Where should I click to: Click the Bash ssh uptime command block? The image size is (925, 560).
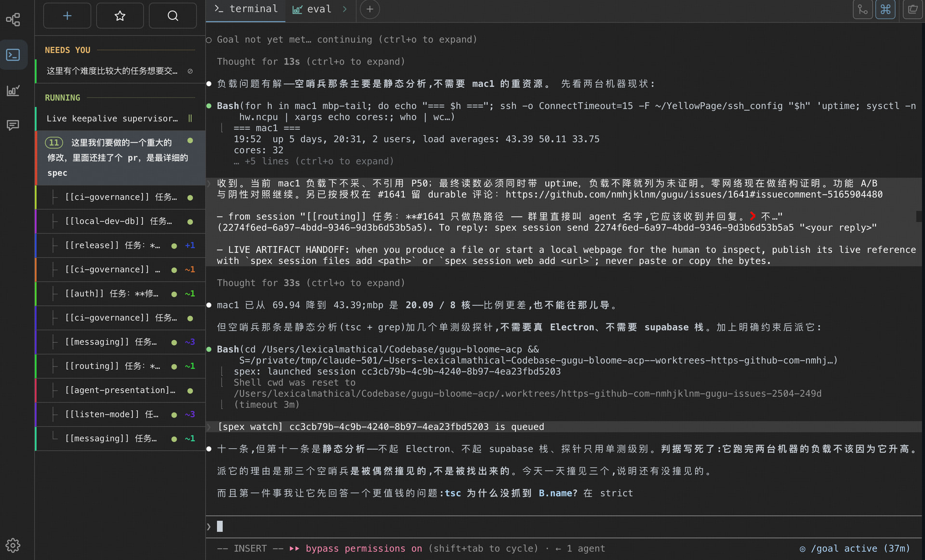coord(566,111)
